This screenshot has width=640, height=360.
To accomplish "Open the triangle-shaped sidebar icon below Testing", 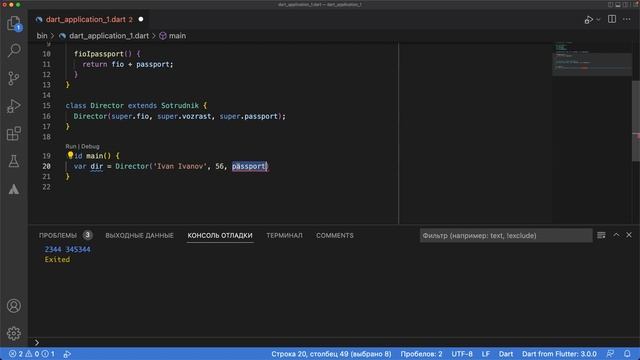I will click(x=14, y=189).
